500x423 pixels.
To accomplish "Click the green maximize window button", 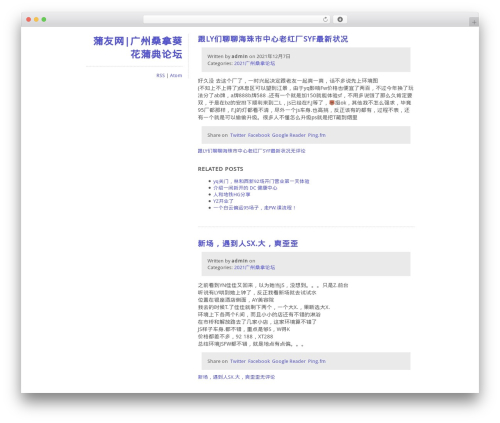I will click(44, 19).
